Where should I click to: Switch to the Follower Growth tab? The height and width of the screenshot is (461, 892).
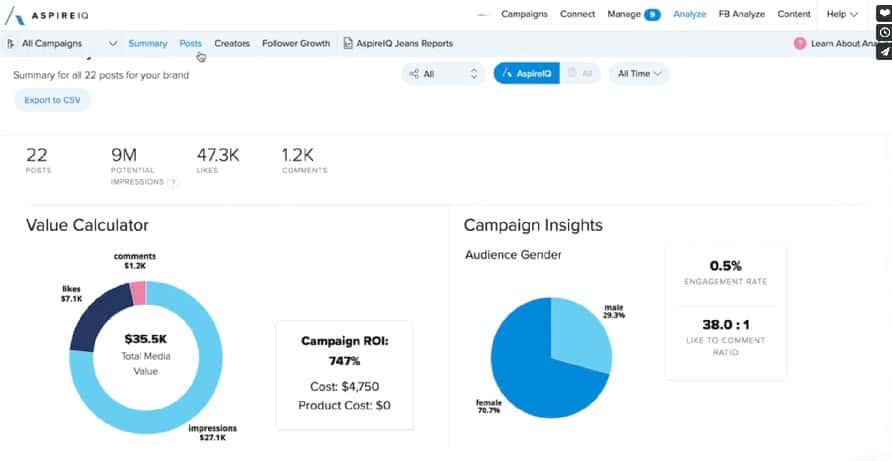pyautogui.click(x=296, y=43)
